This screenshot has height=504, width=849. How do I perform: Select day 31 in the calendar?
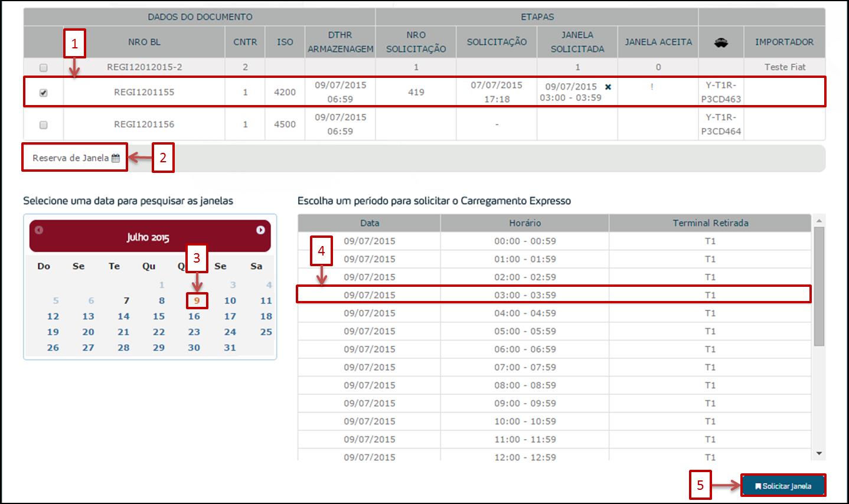230,348
